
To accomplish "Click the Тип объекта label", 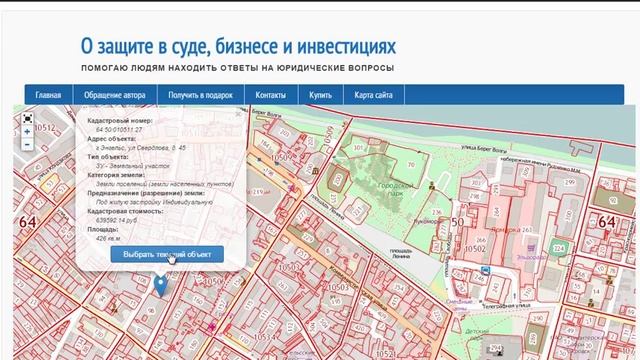I will coord(108,157).
